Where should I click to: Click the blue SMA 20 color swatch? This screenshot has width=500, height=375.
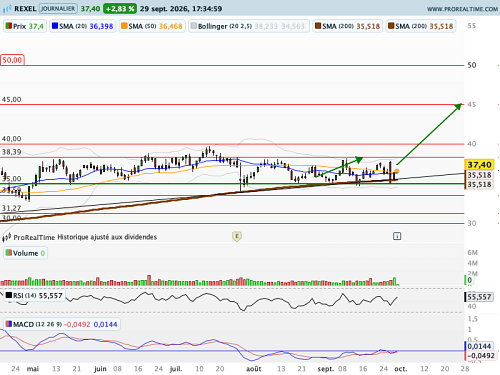coord(55,26)
